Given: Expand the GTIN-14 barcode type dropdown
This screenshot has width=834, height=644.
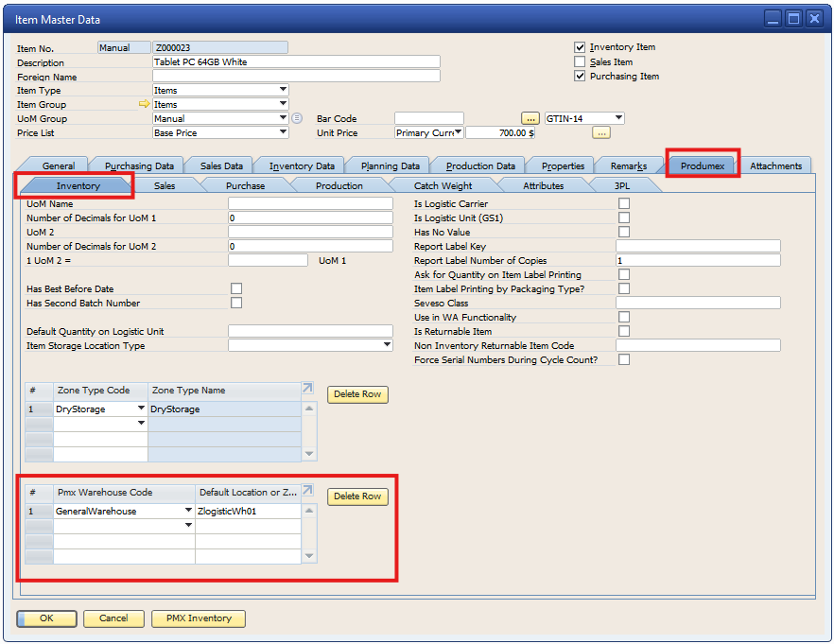Looking at the screenshot, I should click(618, 118).
